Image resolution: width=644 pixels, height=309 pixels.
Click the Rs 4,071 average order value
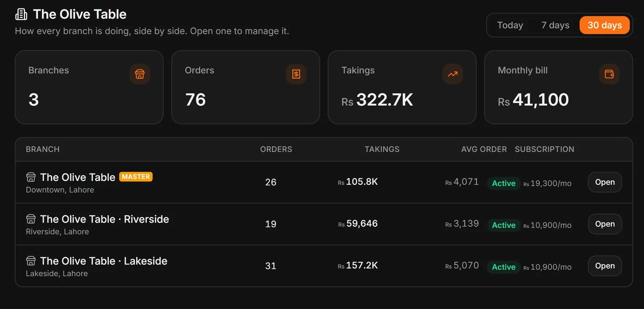pos(462,182)
